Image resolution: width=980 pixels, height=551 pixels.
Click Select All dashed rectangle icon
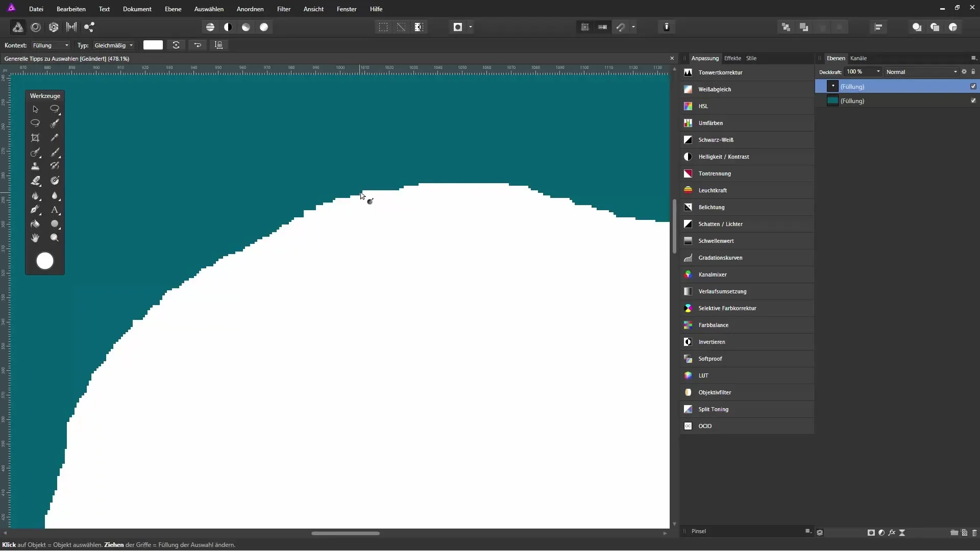coord(383,27)
